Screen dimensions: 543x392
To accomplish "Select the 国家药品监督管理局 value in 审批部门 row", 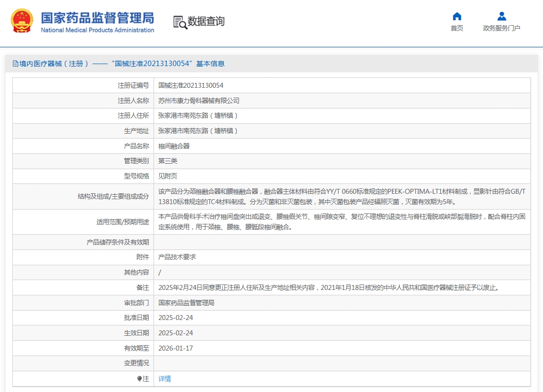I will [186, 303].
